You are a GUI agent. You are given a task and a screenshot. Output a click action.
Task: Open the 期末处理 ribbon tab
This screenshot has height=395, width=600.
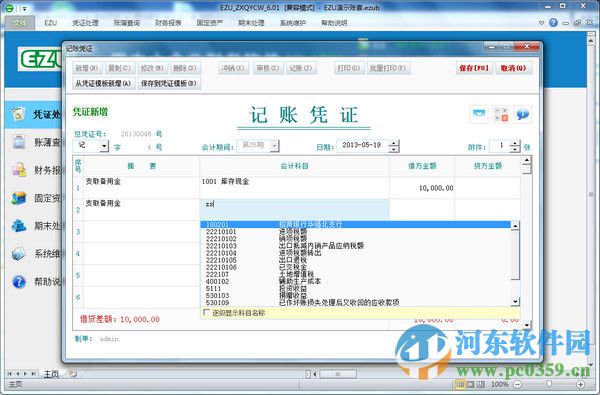(251, 23)
